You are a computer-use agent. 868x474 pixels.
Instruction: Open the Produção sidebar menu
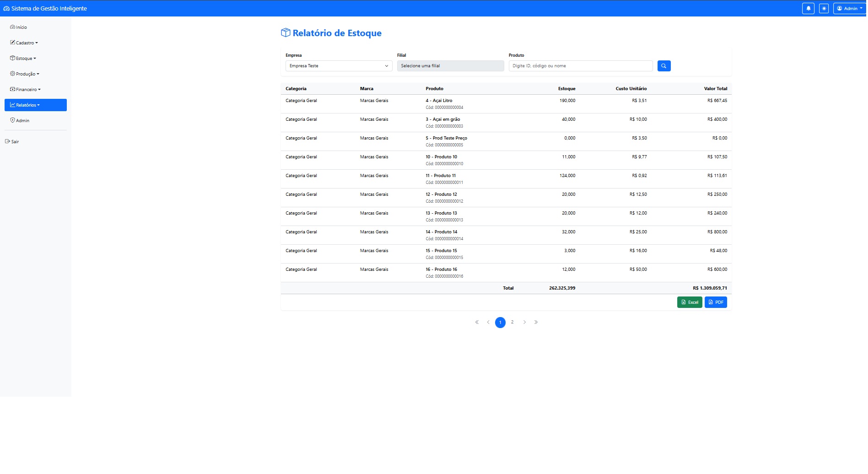25,74
